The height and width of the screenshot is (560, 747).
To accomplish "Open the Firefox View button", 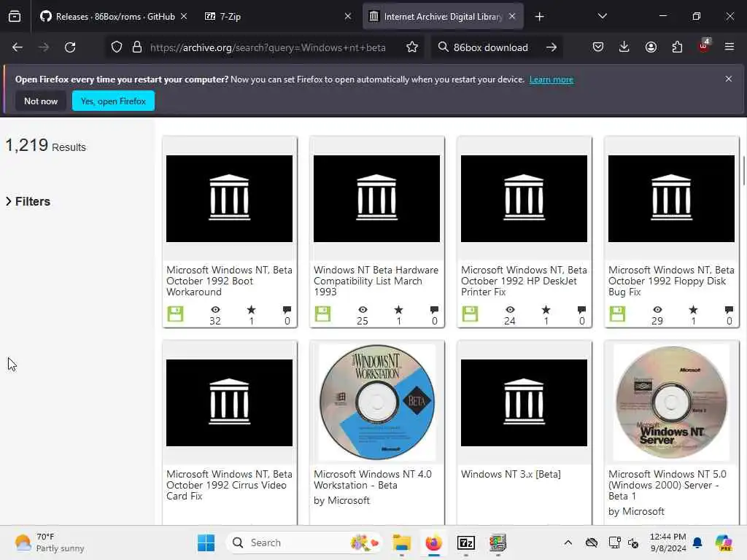I will (15, 17).
